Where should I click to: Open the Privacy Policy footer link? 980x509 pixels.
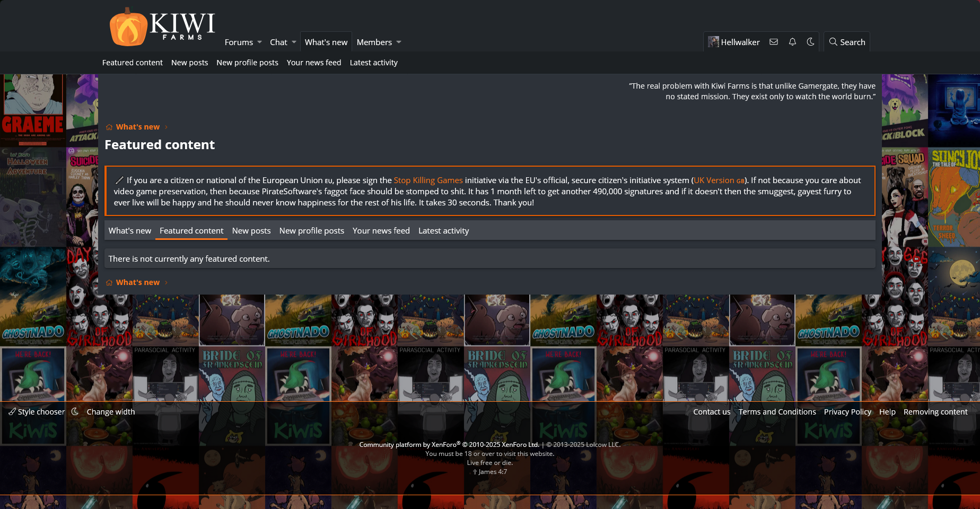[847, 412]
